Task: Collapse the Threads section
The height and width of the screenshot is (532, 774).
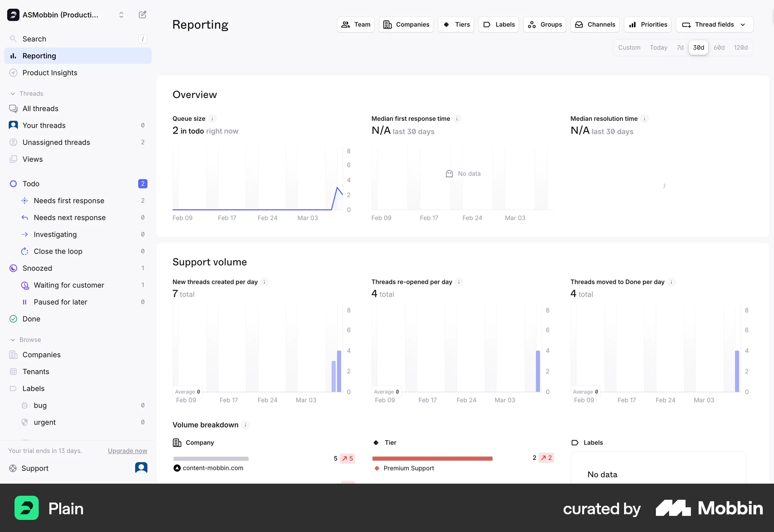Action: [x=13, y=93]
